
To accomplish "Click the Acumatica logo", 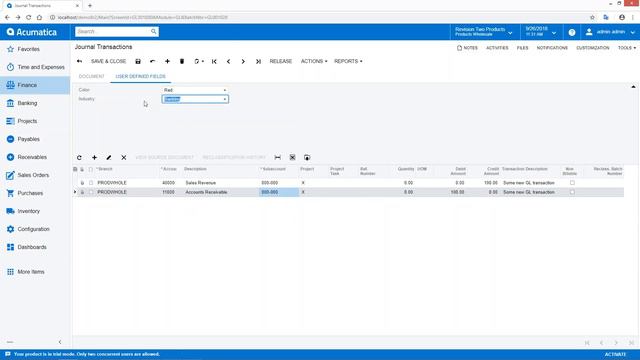I will [x=31, y=32].
